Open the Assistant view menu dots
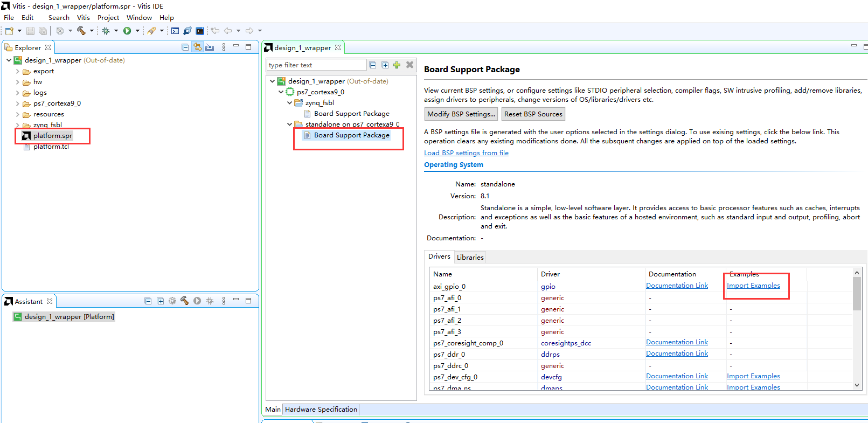This screenshot has width=868, height=423. point(224,301)
